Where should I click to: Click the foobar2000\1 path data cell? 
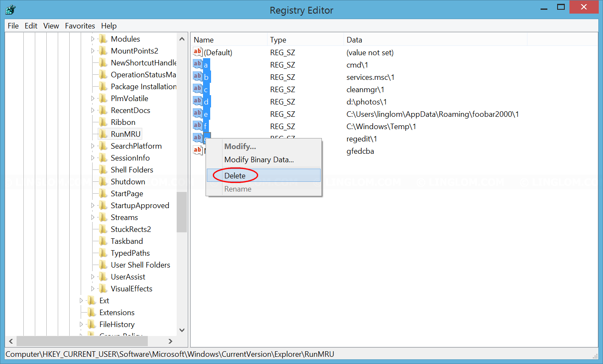pyautogui.click(x=433, y=114)
